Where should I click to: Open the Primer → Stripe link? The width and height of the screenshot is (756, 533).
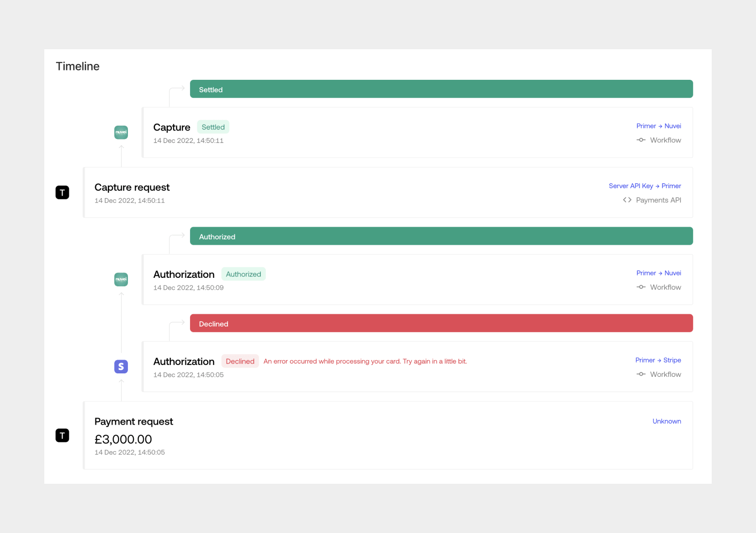point(658,360)
